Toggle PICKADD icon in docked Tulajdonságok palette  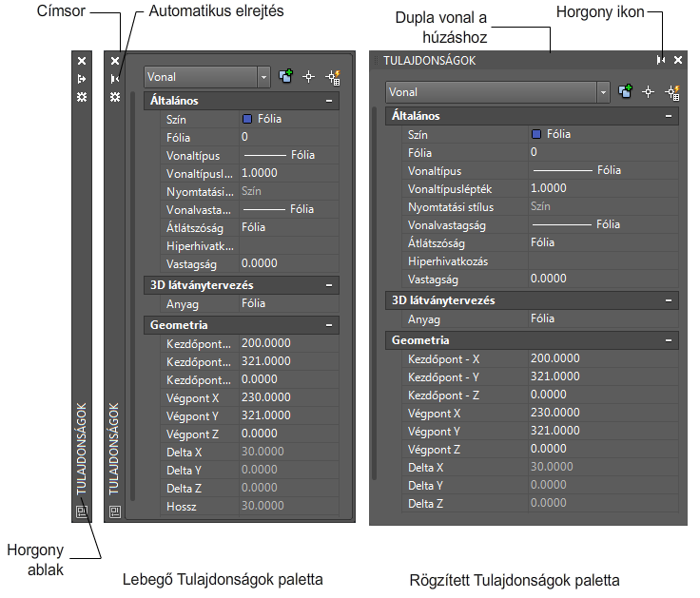tap(625, 91)
